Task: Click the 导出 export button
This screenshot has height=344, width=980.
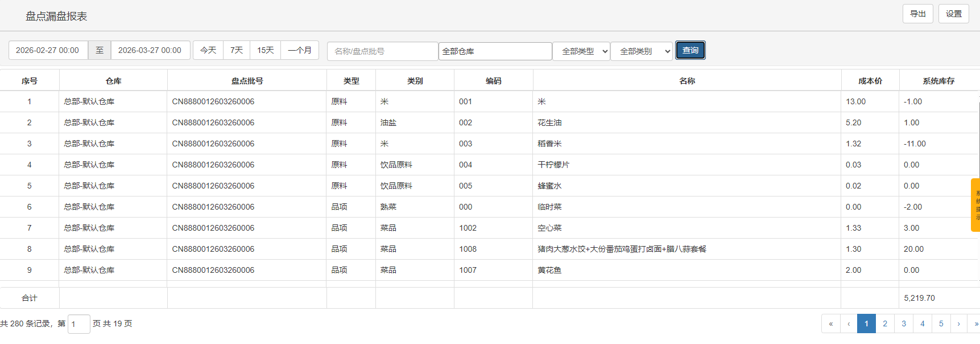Action: (917, 14)
